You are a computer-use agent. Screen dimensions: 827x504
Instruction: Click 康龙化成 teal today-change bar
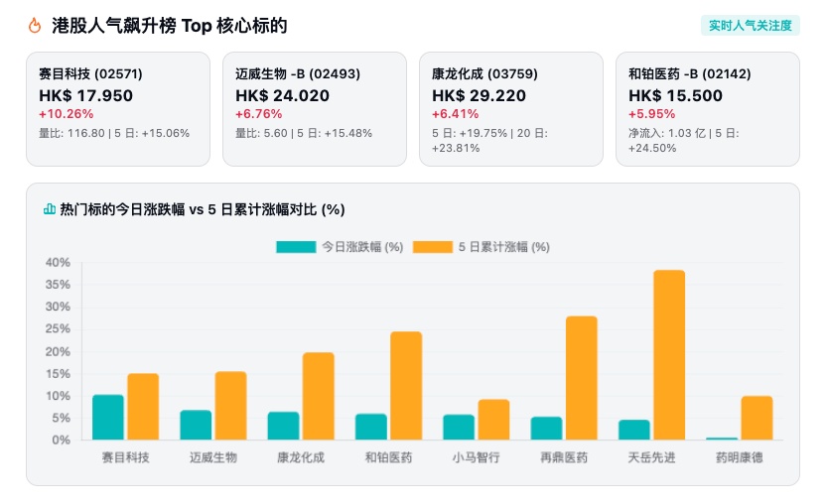pyautogui.click(x=283, y=426)
